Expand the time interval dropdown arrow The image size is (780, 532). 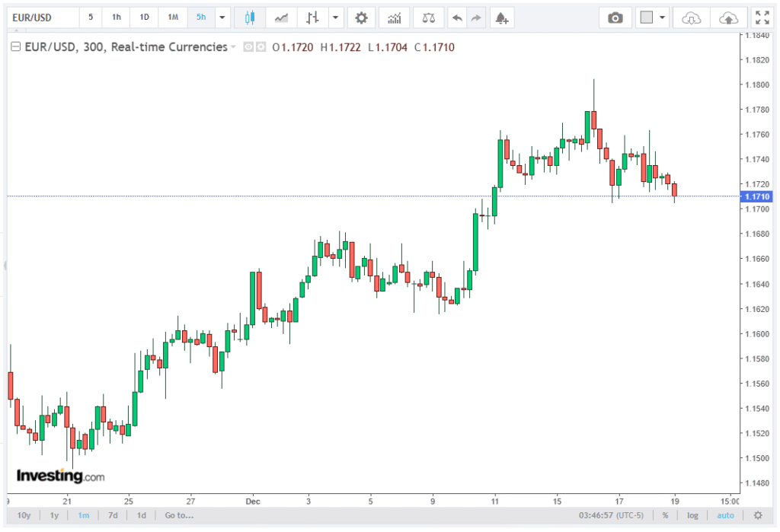tap(222, 18)
